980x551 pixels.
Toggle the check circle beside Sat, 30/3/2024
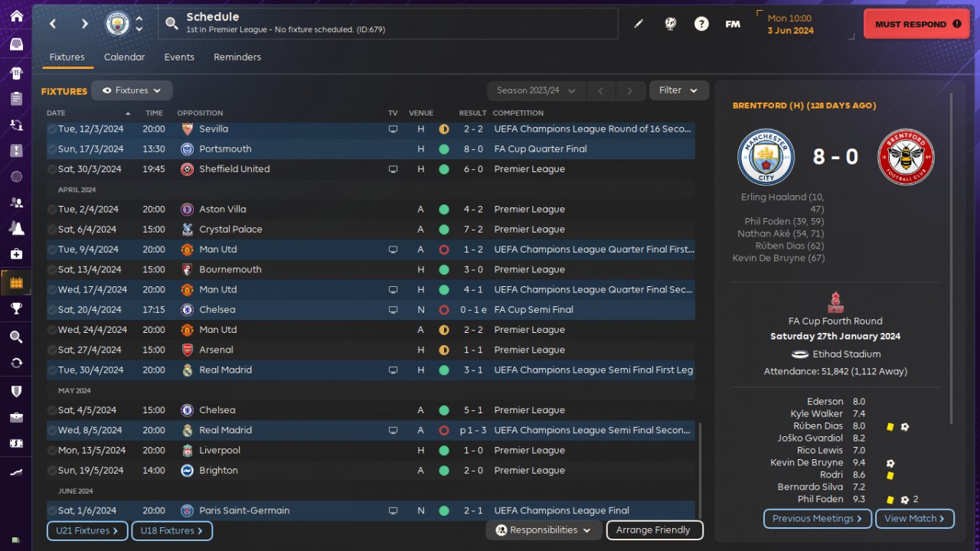click(51, 169)
